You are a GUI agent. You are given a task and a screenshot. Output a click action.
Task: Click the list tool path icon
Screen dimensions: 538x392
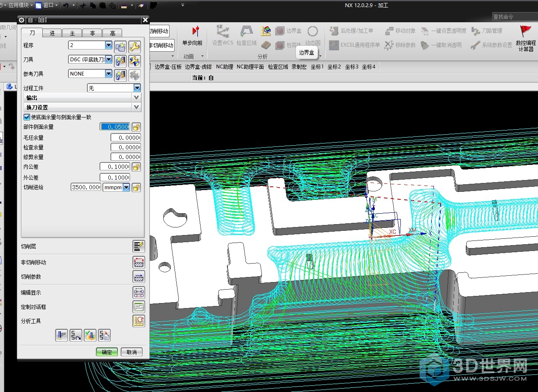pyautogui.click(x=104, y=335)
